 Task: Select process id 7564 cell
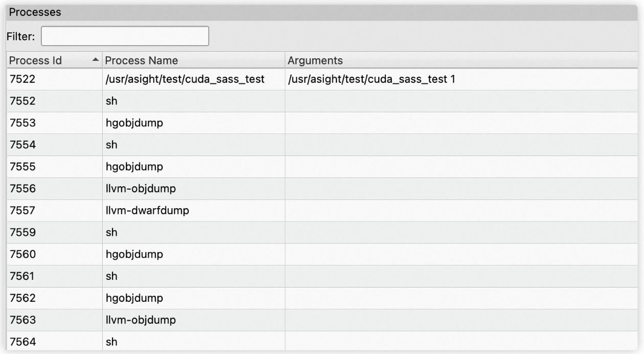[x=54, y=342]
